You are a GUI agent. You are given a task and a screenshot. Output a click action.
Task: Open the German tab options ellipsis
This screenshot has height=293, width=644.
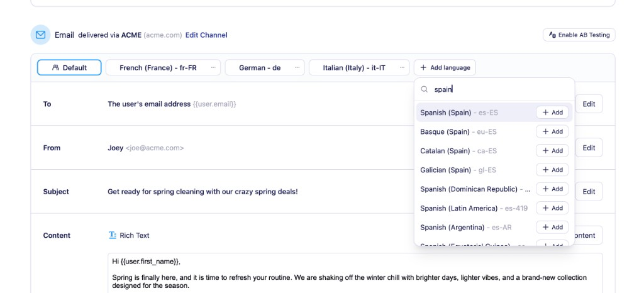point(297,68)
